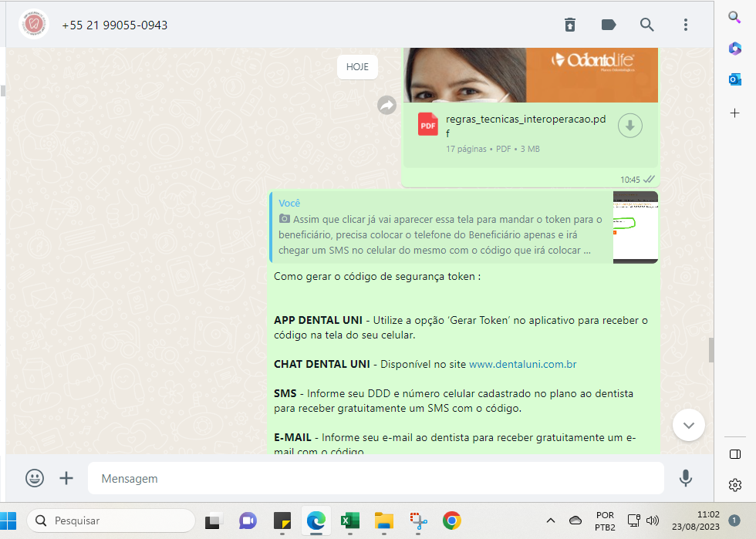
Task: Click the plus attach button
Action: coord(66,478)
